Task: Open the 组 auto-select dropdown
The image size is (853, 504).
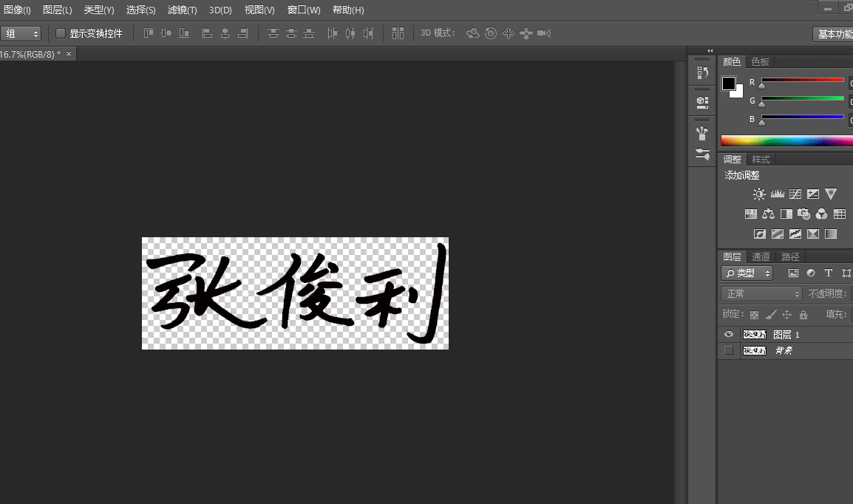Action: [22, 33]
